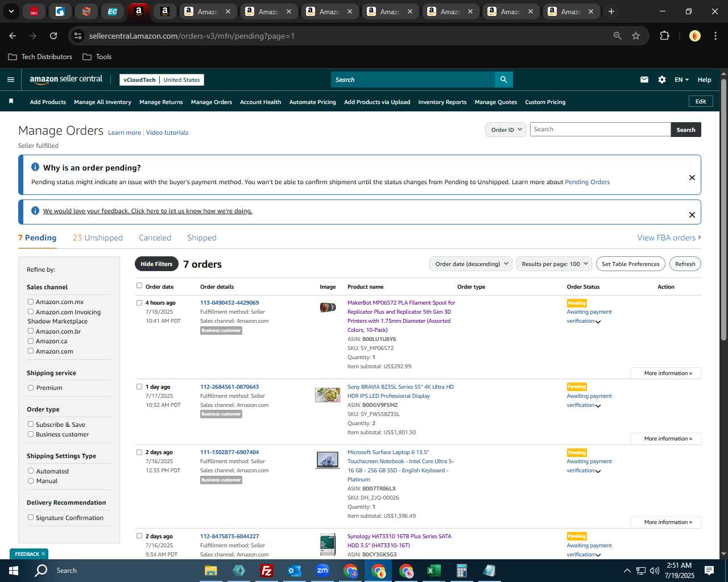Switch to the Canceled tab
Viewport: 728px width, 582px height.
tap(155, 238)
